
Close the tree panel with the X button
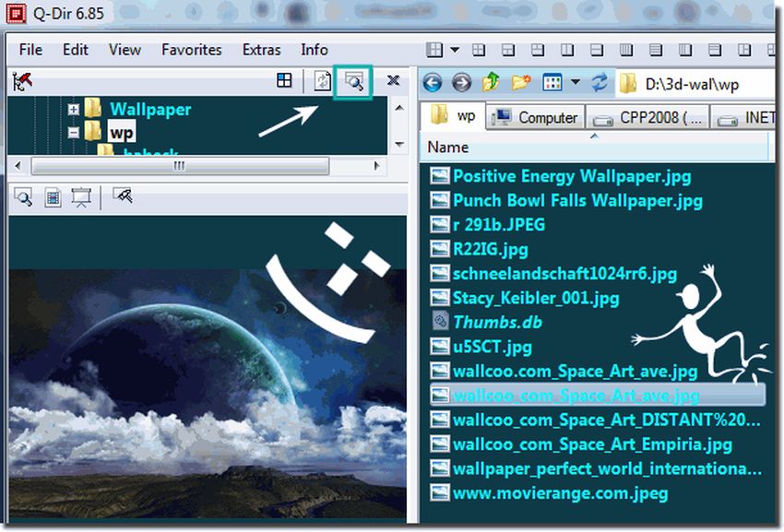tap(393, 81)
